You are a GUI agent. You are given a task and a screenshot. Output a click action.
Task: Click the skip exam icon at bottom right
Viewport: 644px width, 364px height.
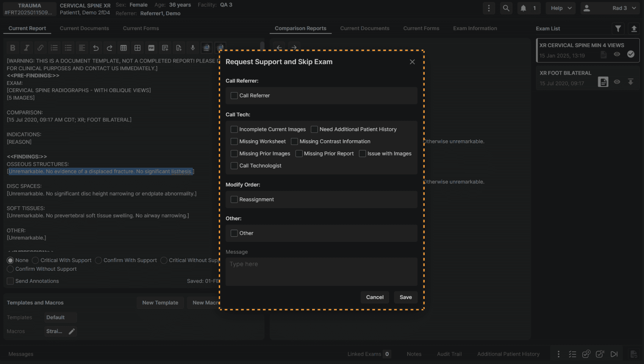coord(614,354)
